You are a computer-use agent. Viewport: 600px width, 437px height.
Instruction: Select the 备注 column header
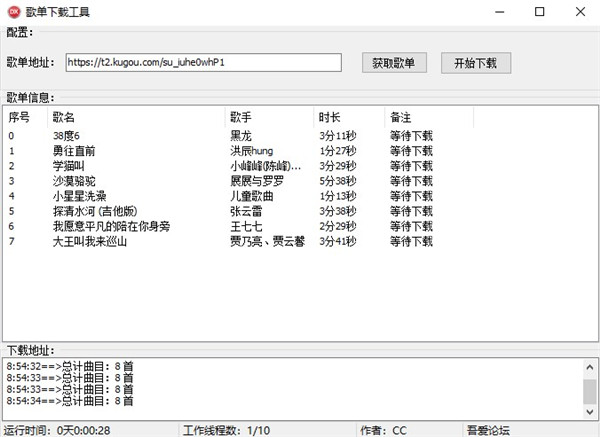(x=400, y=117)
